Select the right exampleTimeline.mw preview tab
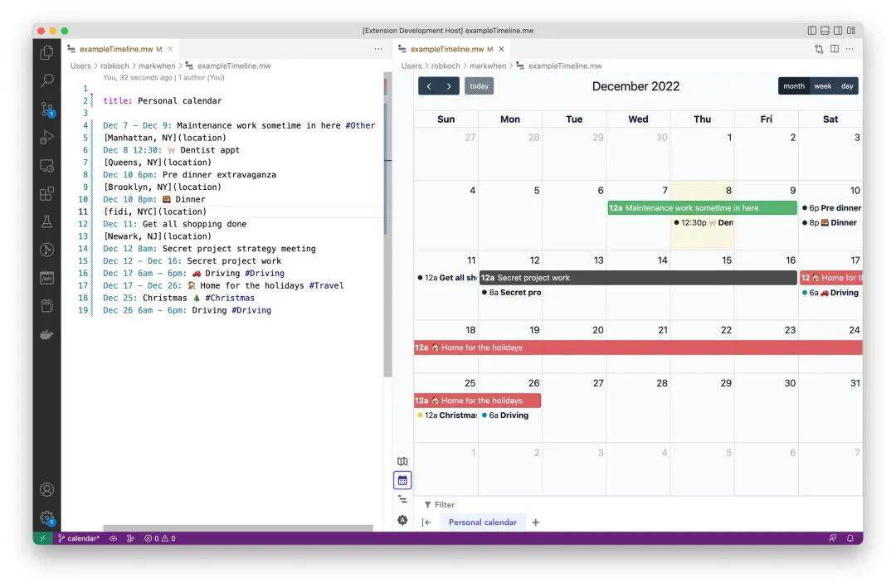The height and width of the screenshot is (588, 896). [451, 49]
